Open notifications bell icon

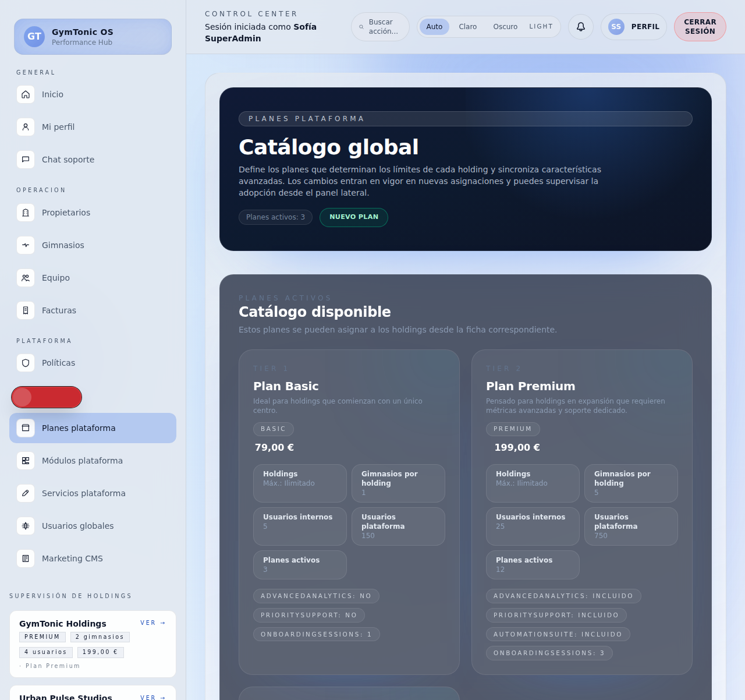580,27
